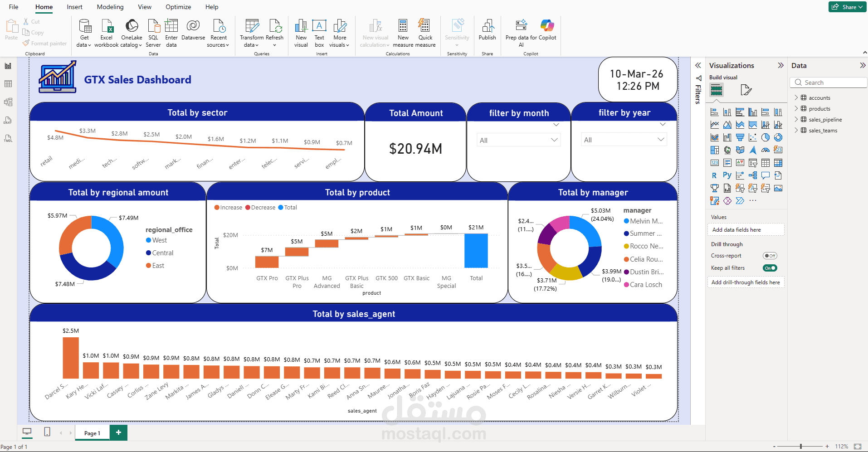Turn off the Keep all filters toggle

point(769,268)
